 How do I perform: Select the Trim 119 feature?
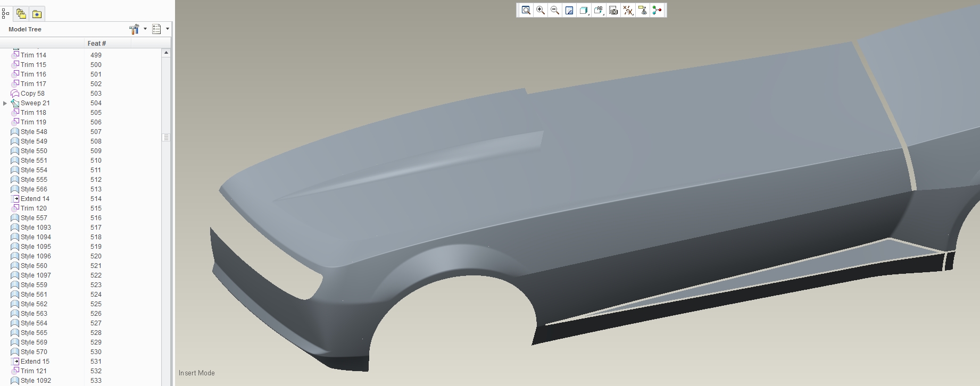[x=28, y=122]
